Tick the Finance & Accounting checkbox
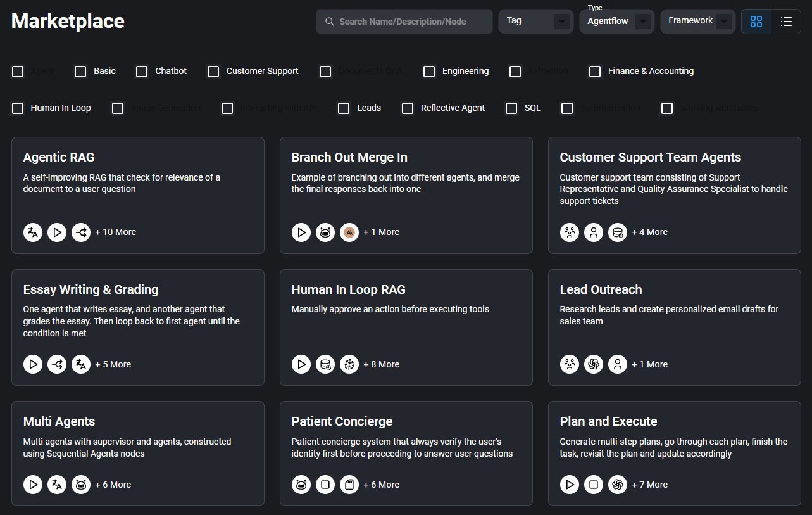 click(595, 72)
